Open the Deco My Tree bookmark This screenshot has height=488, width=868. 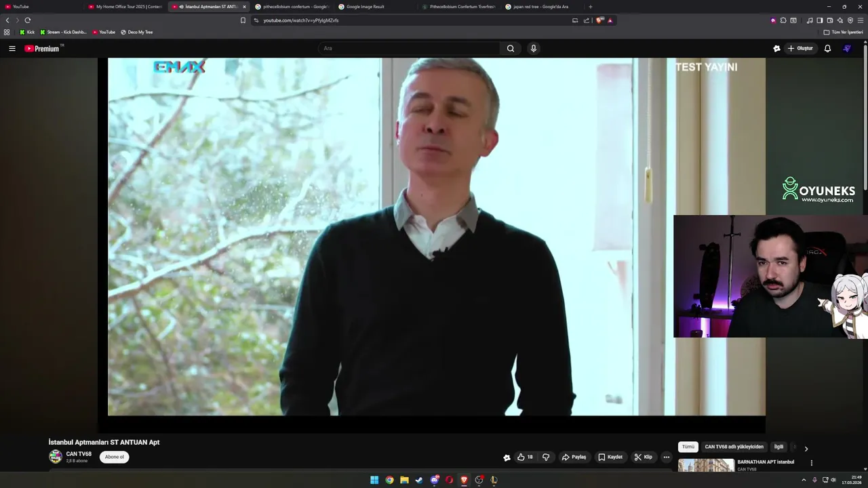click(x=137, y=32)
